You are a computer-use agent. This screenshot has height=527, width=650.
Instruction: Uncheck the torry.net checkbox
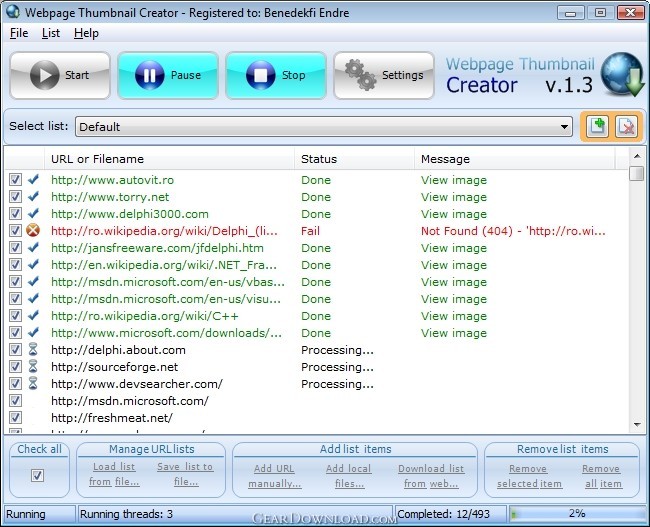15,197
